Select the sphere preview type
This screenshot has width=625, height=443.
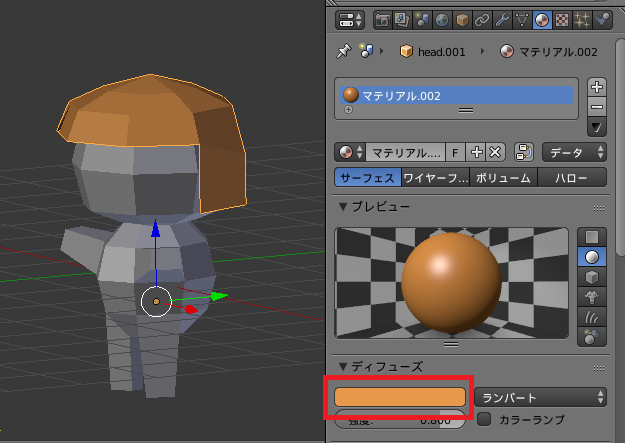point(592,257)
